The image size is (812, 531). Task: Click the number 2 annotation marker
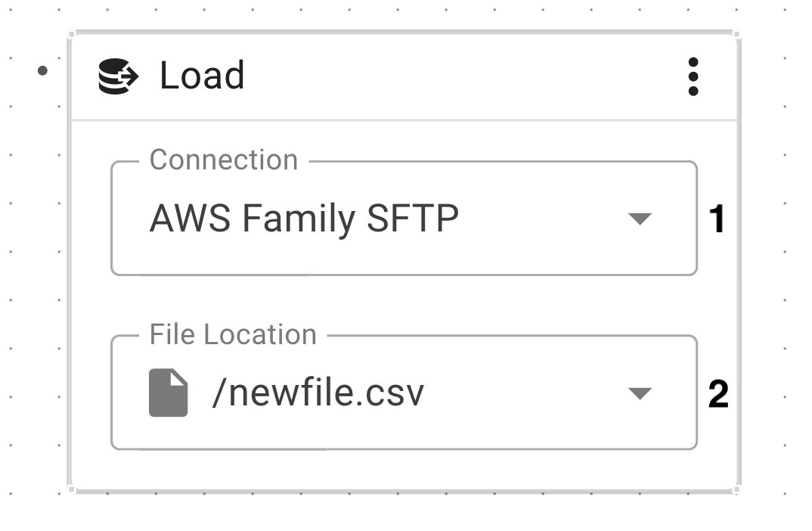click(x=717, y=394)
